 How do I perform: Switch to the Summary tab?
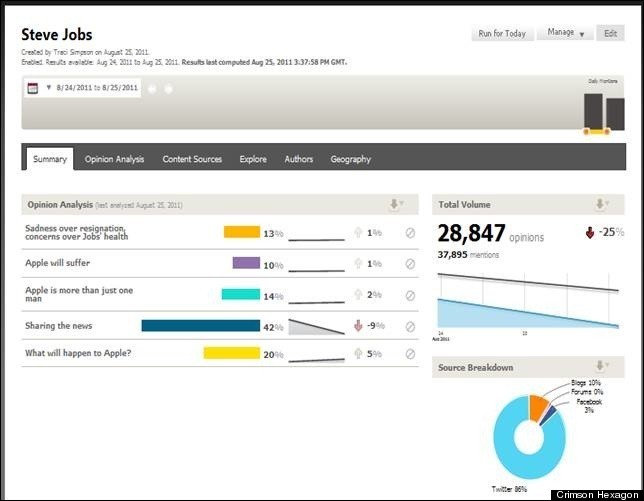pyautogui.click(x=50, y=159)
